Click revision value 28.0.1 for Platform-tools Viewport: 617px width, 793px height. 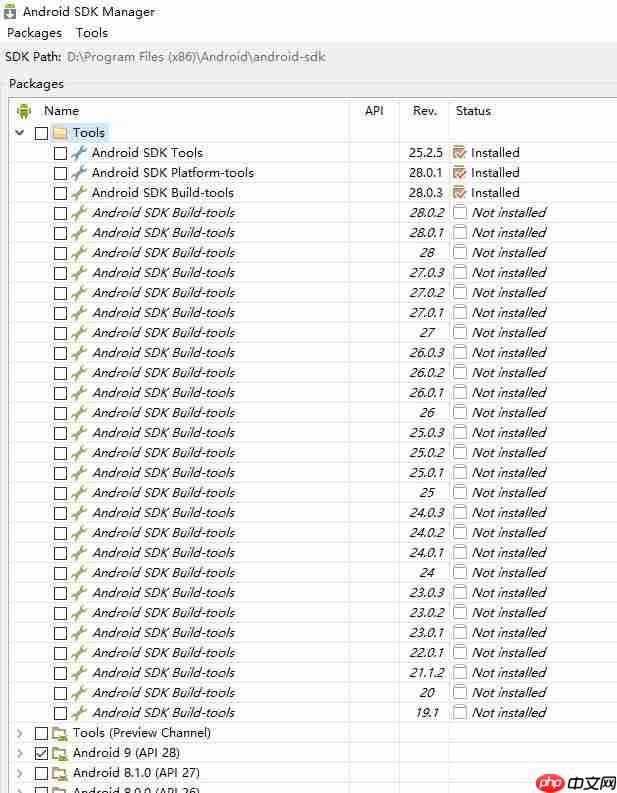426,172
